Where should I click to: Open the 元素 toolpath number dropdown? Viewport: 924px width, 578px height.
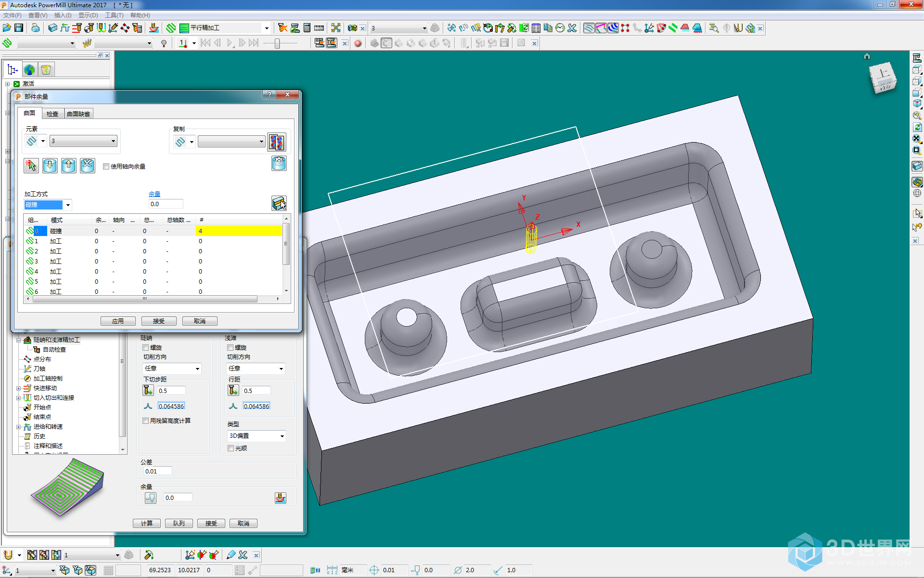tap(83, 141)
